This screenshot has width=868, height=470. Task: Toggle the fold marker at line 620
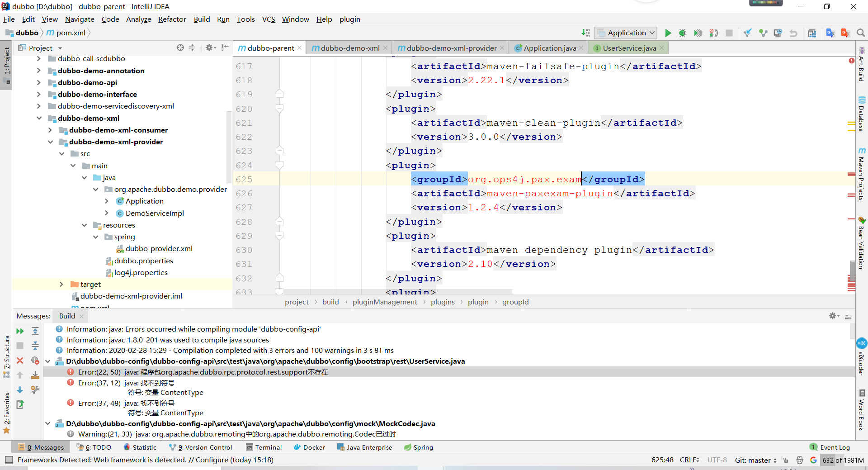[x=279, y=109]
